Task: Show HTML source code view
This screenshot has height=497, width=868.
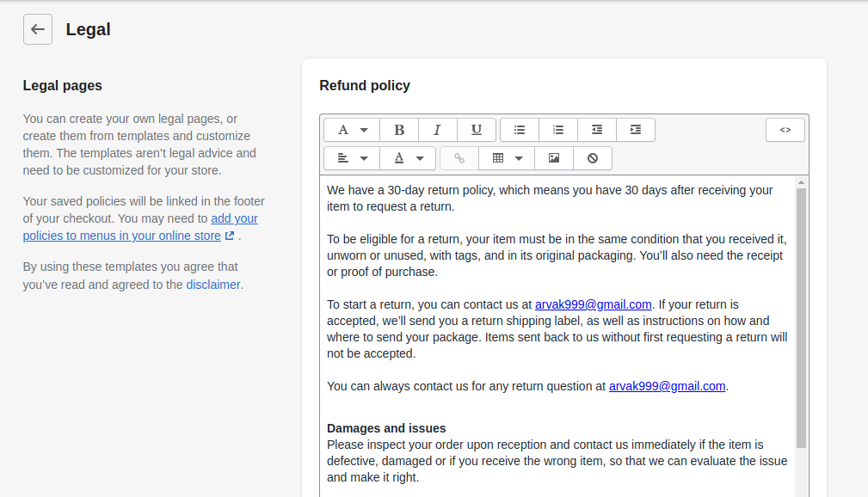Action: click(x=785, y=130)
